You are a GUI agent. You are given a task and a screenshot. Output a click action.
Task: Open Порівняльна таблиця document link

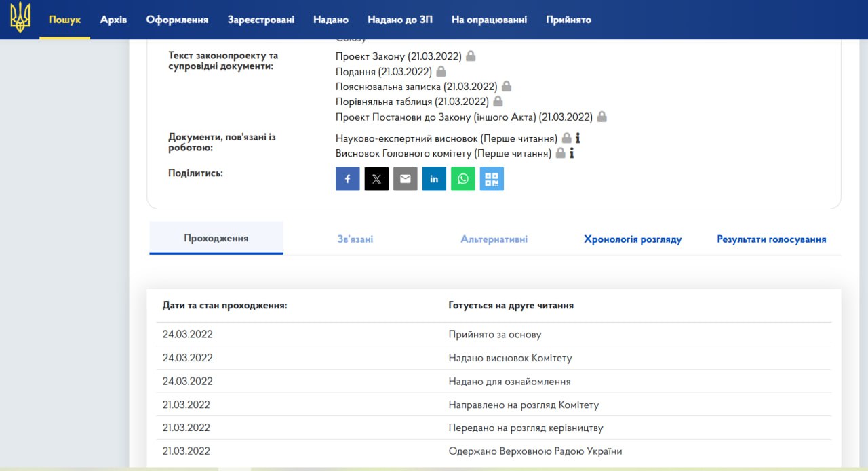[x=412, y=102]
